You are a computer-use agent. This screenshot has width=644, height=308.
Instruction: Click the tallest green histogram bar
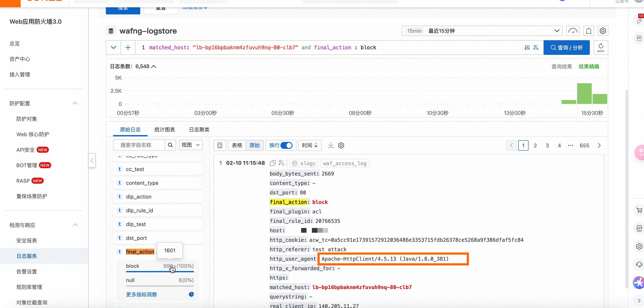pos(584,94)
